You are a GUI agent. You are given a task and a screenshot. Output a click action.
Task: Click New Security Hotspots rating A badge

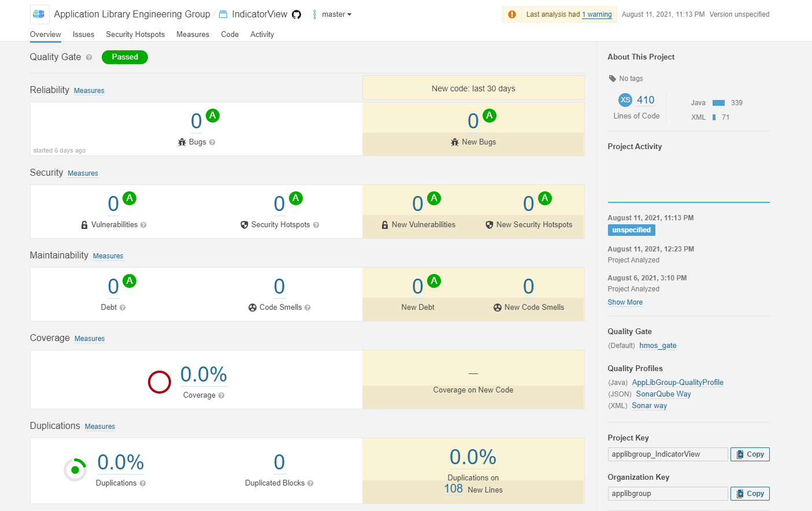click(x=544, y=198)
